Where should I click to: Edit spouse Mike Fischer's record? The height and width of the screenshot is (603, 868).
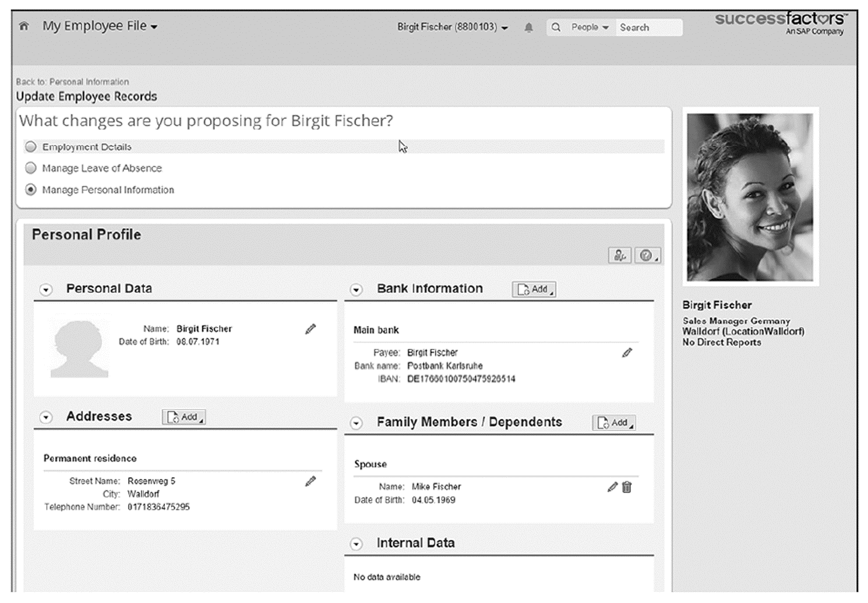pos(611,487)
